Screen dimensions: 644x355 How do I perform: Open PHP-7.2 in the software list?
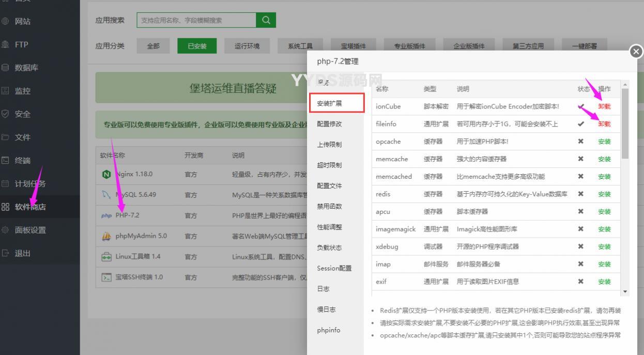click(x=127, y=215)
